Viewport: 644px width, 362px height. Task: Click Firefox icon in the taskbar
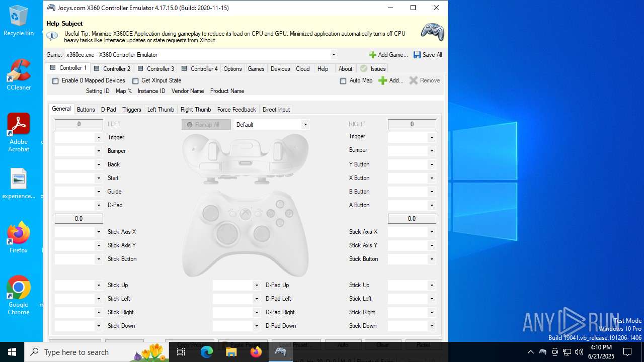256,352
